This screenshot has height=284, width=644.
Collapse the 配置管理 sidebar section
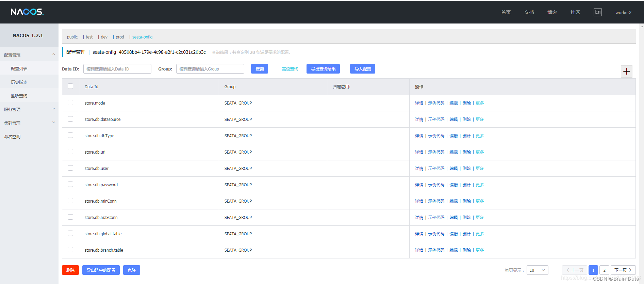[x=29, y=54]
